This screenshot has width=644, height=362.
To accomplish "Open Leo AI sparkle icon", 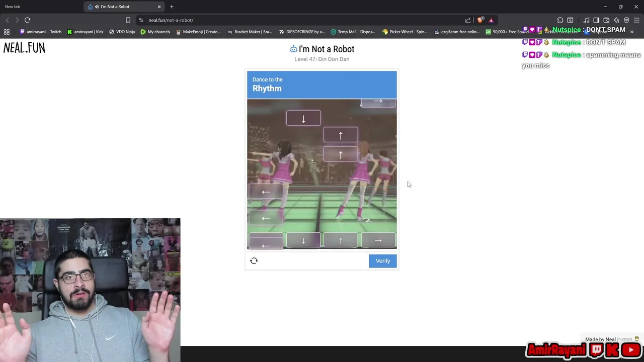I will [616, 20].
